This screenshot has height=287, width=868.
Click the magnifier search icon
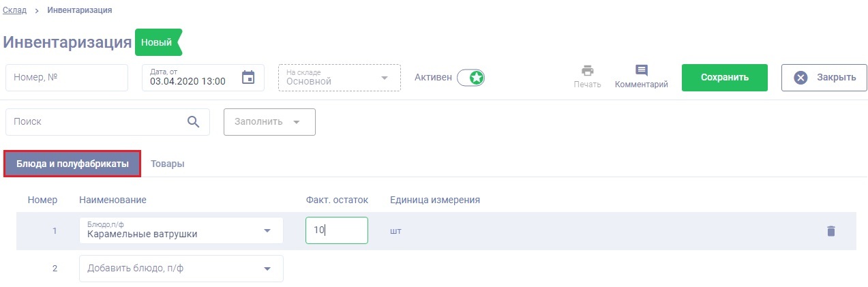click(x=194, y=121)
